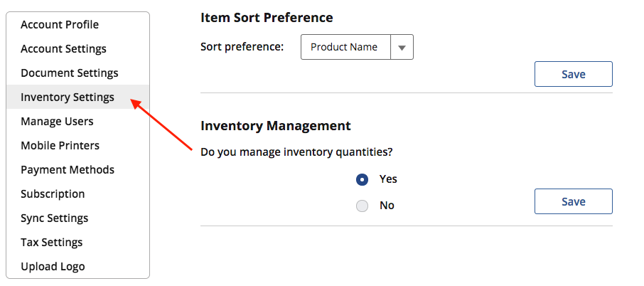The width and height of the screenshot is (644, 286).
Task: Save the Inventory Management setting
Action: (x=573, y=201)
